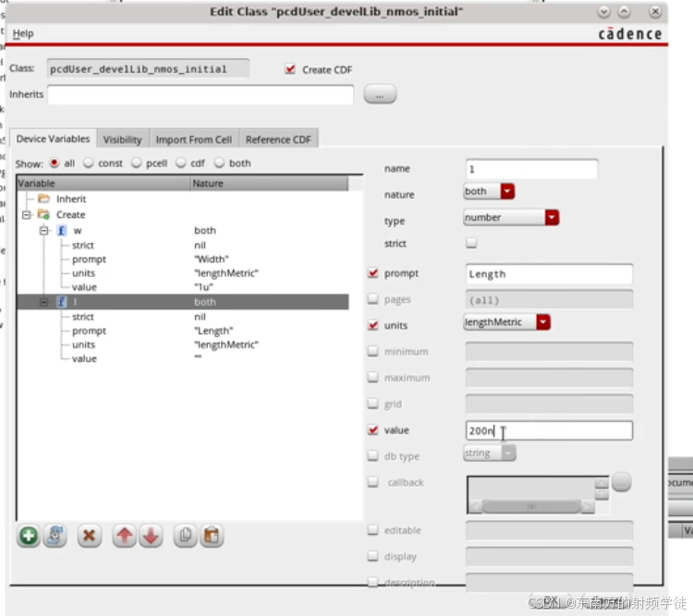693x616 pixels.
Task: Select the 'pcell' show radio button
Action: click(x=136, y=163)
